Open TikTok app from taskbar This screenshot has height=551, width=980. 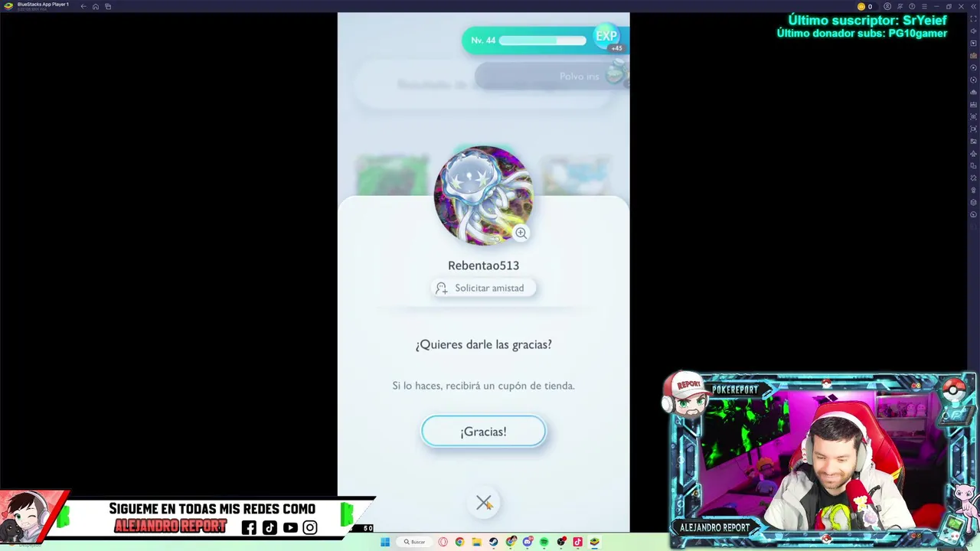[577, 542]
